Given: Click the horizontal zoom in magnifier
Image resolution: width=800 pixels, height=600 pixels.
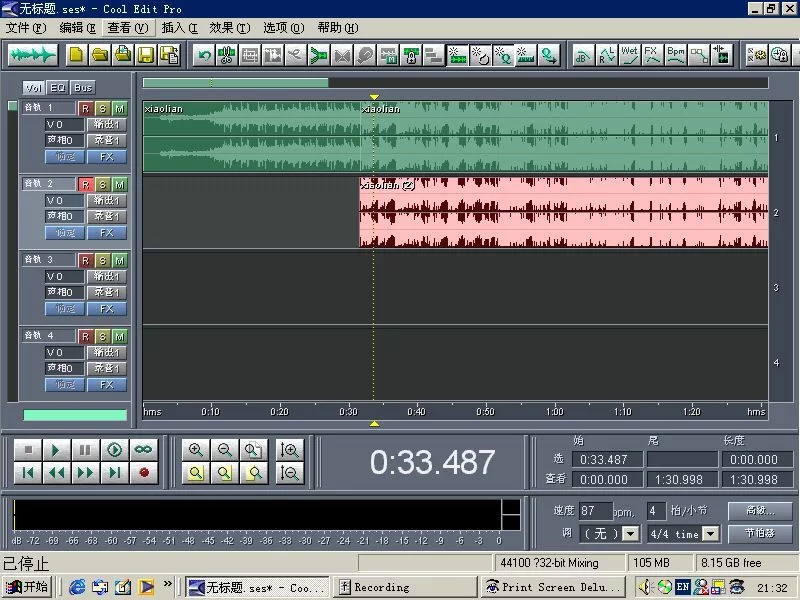Looking at the screenshot, I should (196, 451).
